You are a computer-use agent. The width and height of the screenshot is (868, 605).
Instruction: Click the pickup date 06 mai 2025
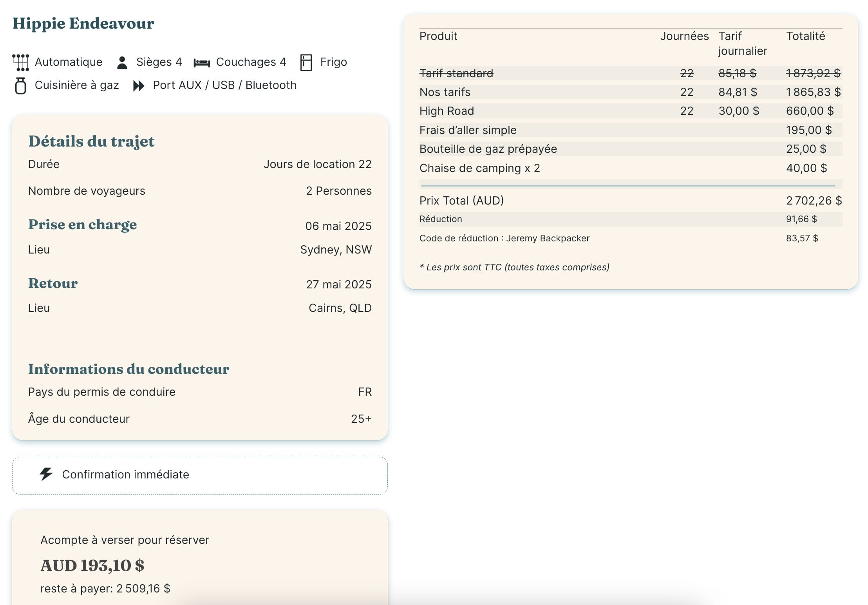(x=338, y=226)
